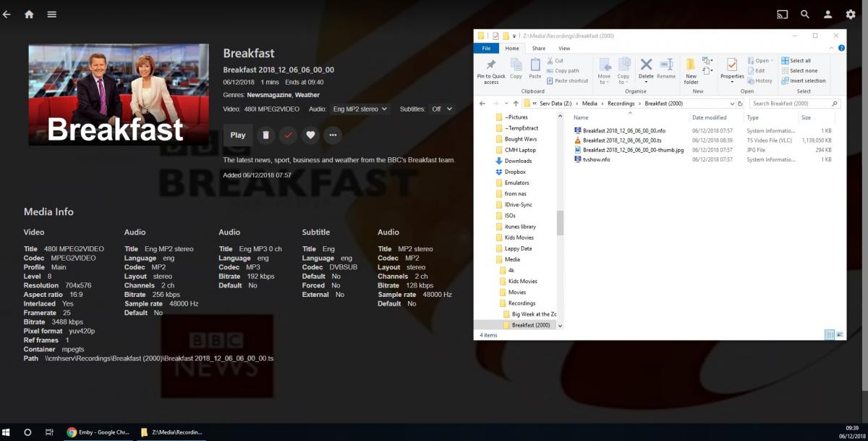This screenshot has width=868, height=441.
Task: Click Copy path in the ribbon
Action: pyautogui.click(x=563, y=71)
